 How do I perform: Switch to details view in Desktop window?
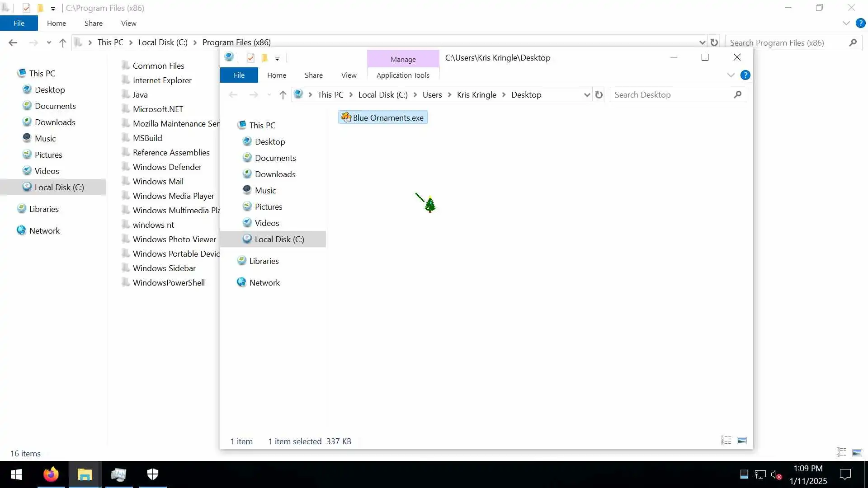(726, 441)
